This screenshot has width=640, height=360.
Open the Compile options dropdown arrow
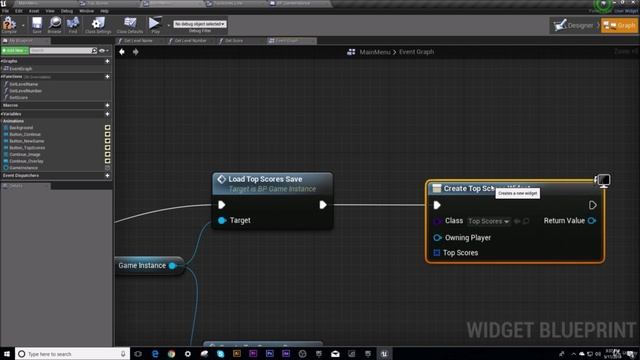tap(23, 25)
